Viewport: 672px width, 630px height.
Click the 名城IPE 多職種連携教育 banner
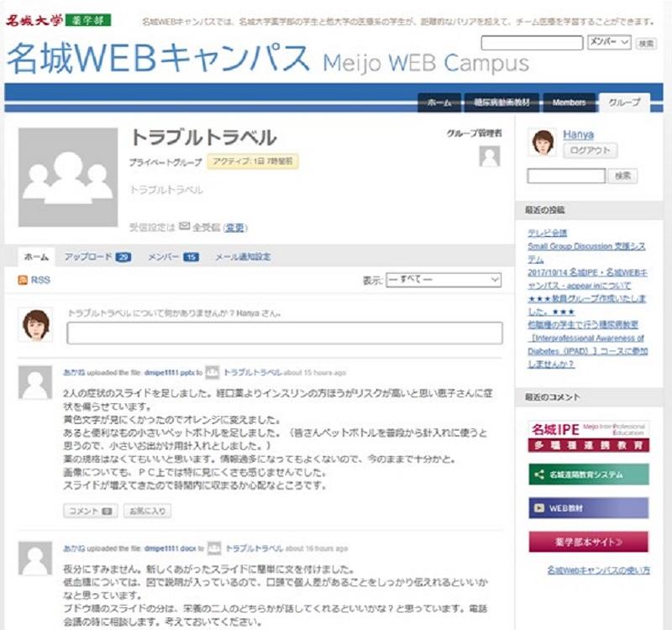click(x=589, y=436)
